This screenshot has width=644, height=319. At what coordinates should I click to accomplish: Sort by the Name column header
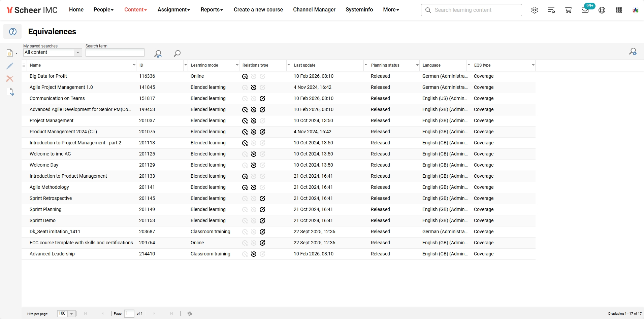(x=35, y=65)
